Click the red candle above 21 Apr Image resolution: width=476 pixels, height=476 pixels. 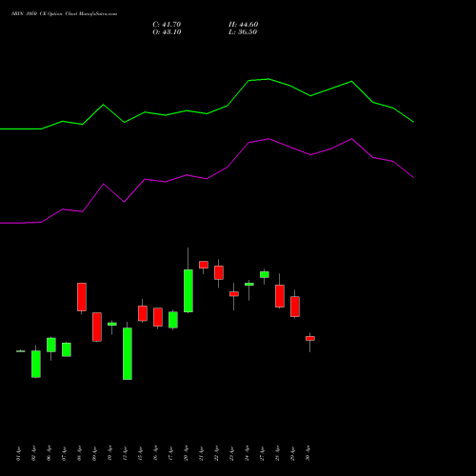pyautogui.click(x=204, y=265)
